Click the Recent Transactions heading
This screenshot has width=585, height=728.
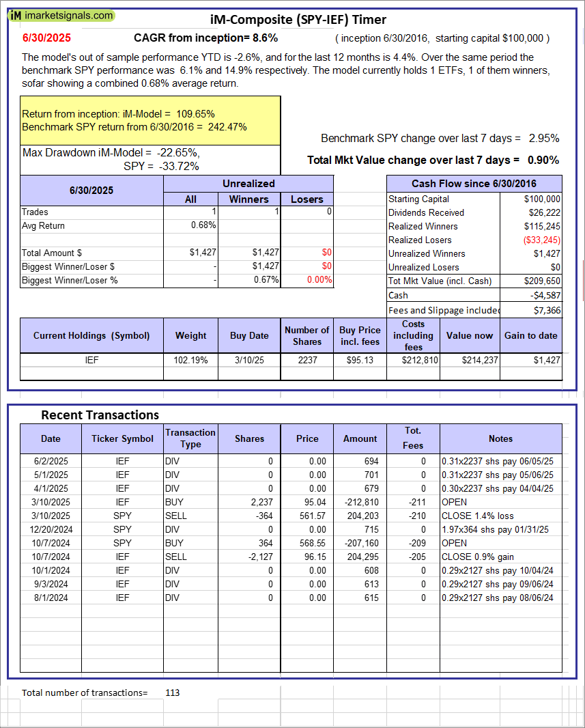pos(100,415)
